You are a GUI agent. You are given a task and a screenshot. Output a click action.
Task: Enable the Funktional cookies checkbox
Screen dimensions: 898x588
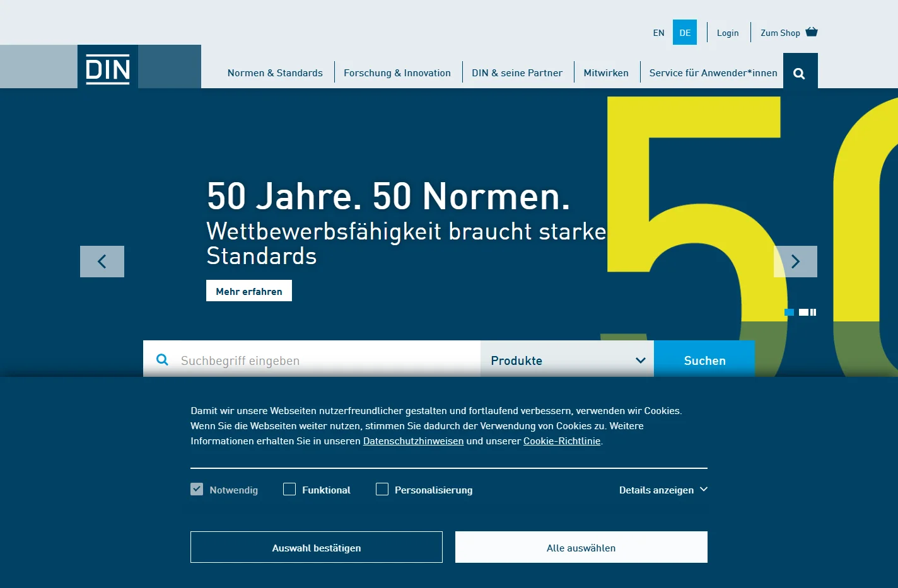[x=289, y=489]
